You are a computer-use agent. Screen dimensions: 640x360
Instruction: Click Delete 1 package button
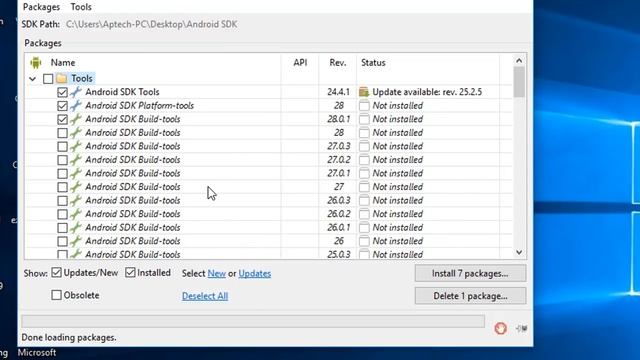point(470,296)
